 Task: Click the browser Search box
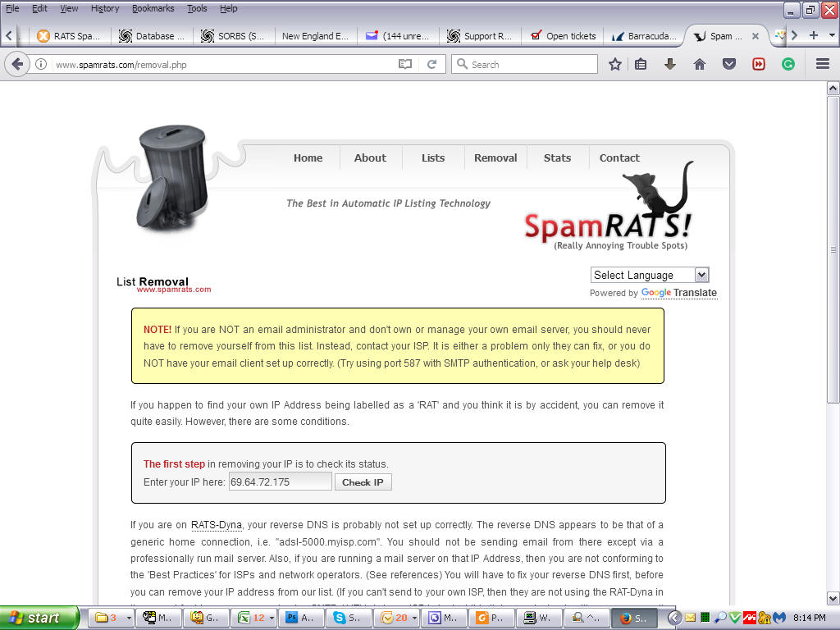point(524,64)
